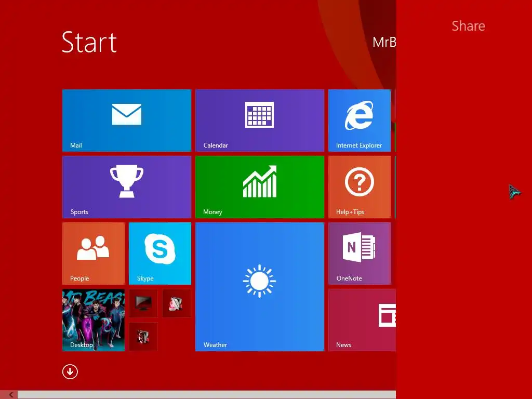532x399 pixels.
Task: Click the Share charm heading
Action: click(x=468, y=26)
